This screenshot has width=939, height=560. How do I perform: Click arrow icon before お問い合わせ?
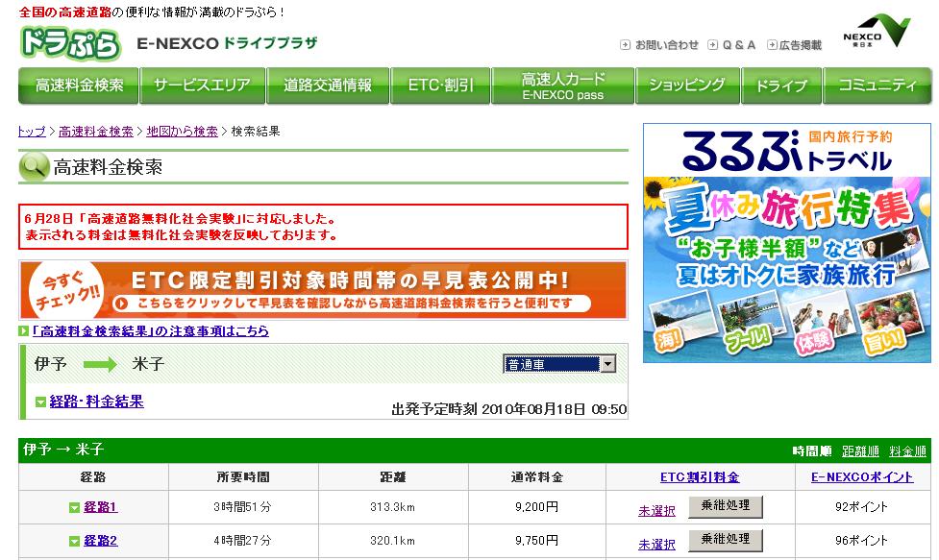click(626, 45)
